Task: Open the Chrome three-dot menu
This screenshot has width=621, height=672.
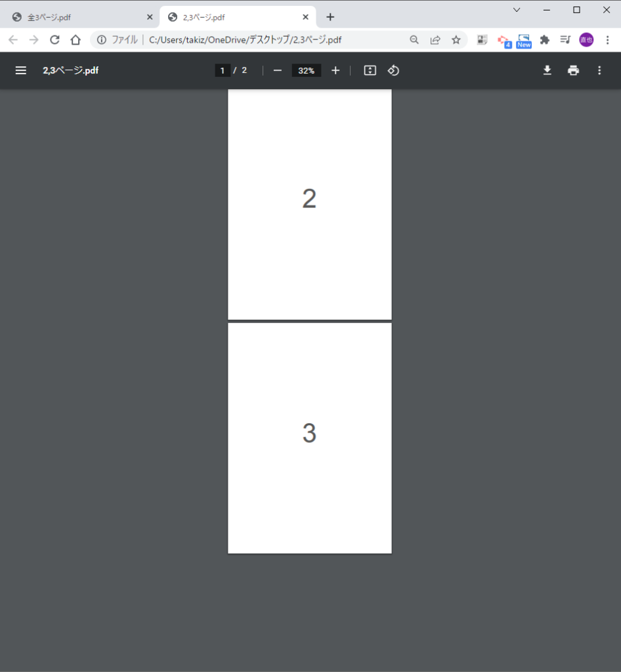Action: [x=607, y=40]
